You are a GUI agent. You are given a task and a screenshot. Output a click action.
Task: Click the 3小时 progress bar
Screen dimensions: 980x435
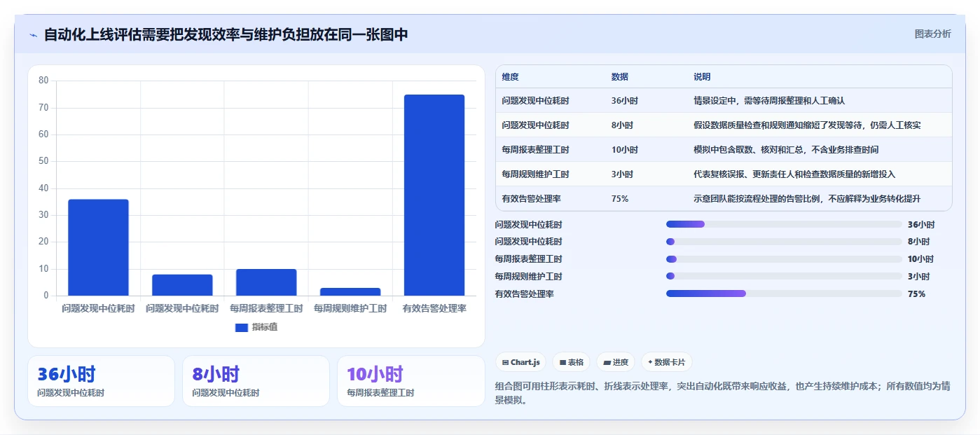(x=784, y=277)
